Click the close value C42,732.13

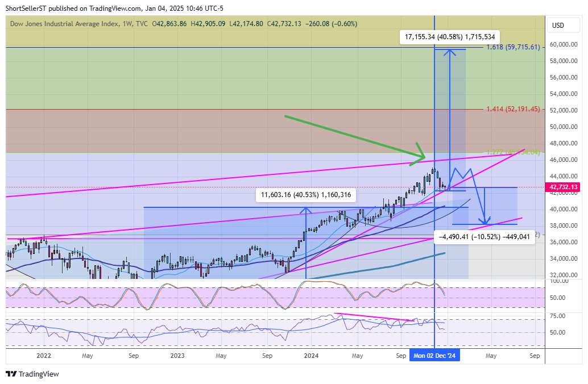click(x=284, y=24)
